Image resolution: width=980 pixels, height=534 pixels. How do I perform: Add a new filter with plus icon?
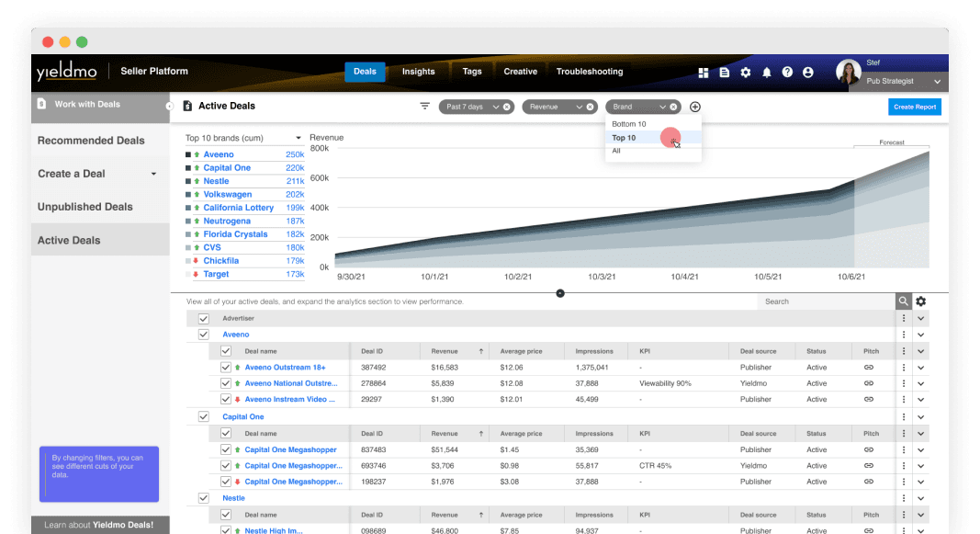tap(695, 107)
